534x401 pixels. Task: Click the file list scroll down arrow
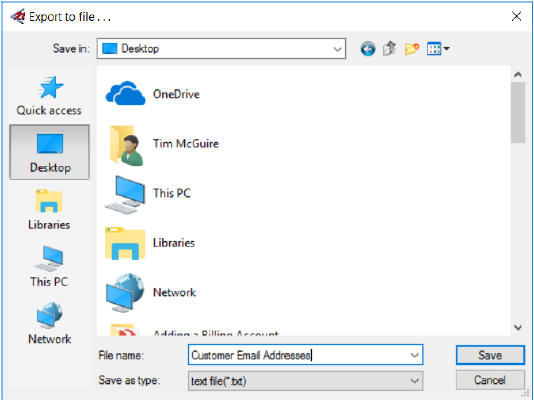(518, 328)
